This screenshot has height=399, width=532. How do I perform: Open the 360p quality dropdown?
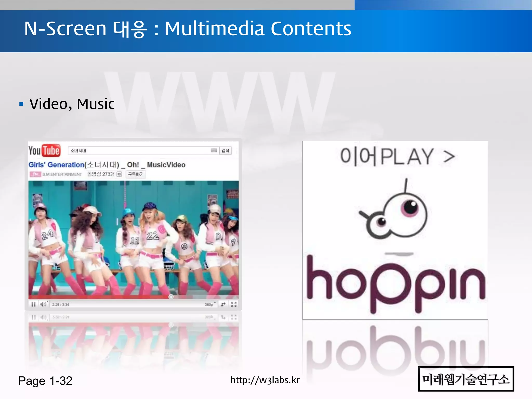click(210, 304)
